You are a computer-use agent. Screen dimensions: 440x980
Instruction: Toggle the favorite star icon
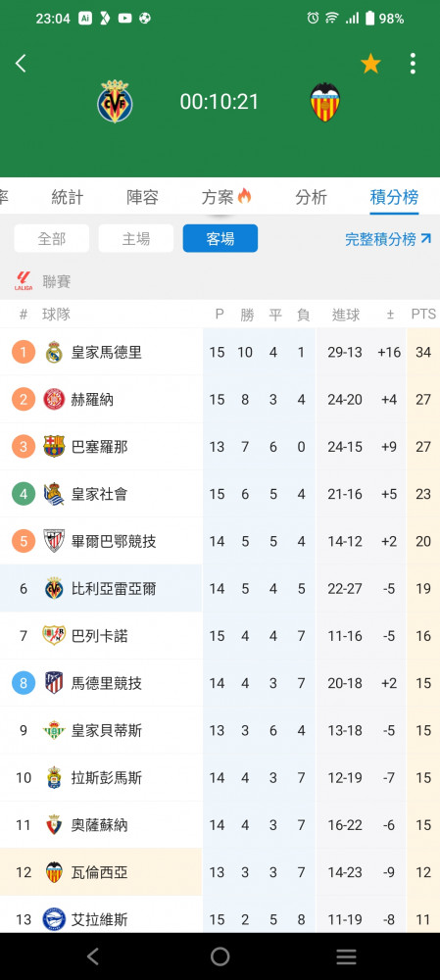pyautogui.click(x=370, y=63)
